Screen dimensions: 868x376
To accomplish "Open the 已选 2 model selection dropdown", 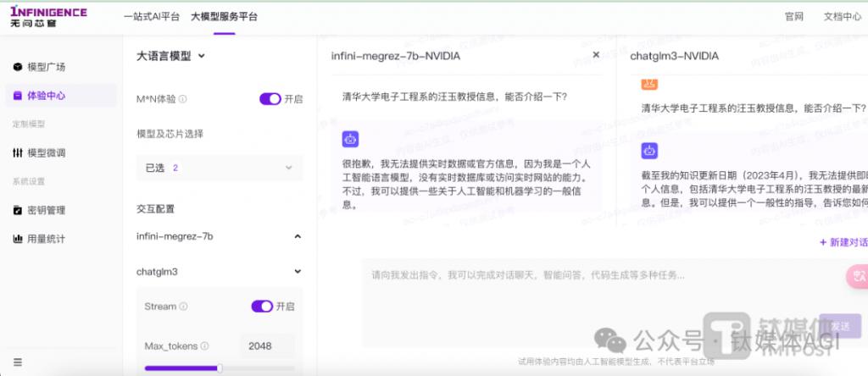I will pos(220,168).
